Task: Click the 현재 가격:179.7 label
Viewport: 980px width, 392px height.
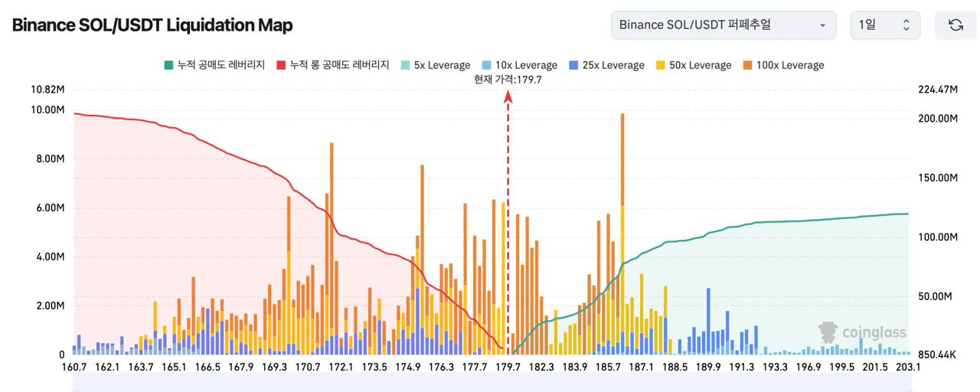Action: [x=508, y=80]
